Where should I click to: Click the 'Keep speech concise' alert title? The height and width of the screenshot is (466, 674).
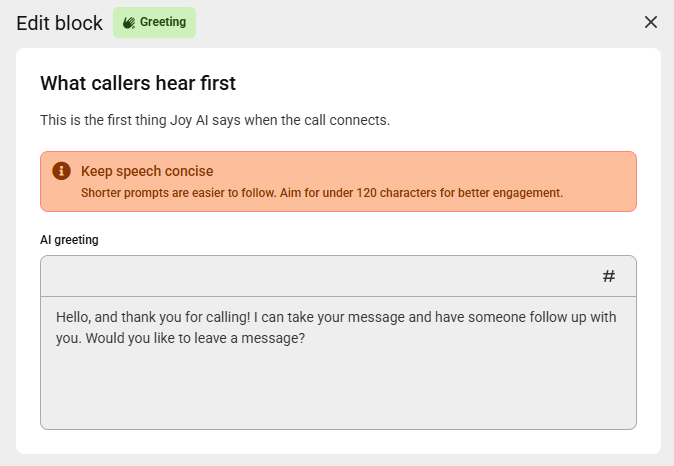(x=147, y=171)
